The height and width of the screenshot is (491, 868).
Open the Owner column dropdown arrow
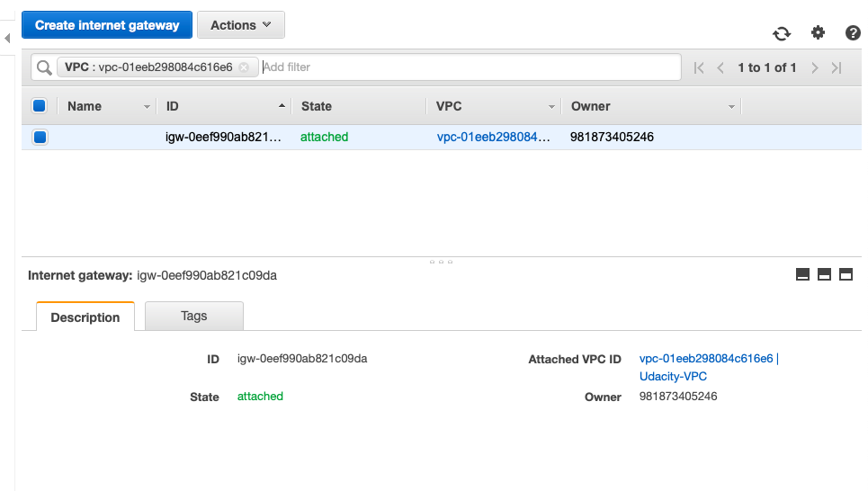(731, 107)
